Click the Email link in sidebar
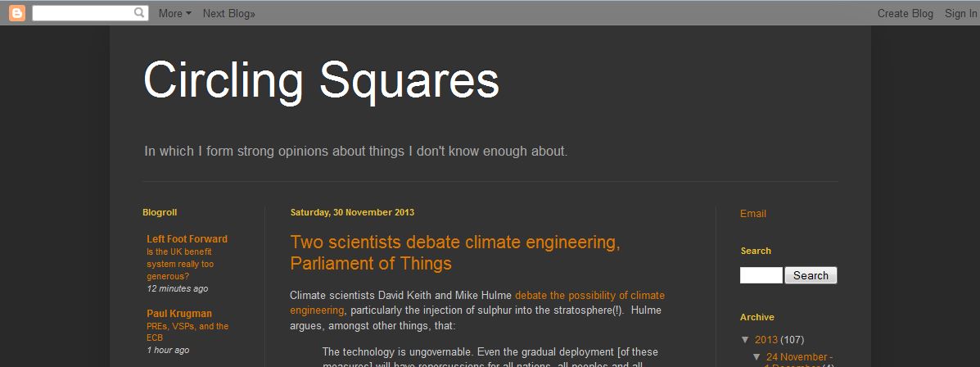980x367 pixels. [753, 214]
